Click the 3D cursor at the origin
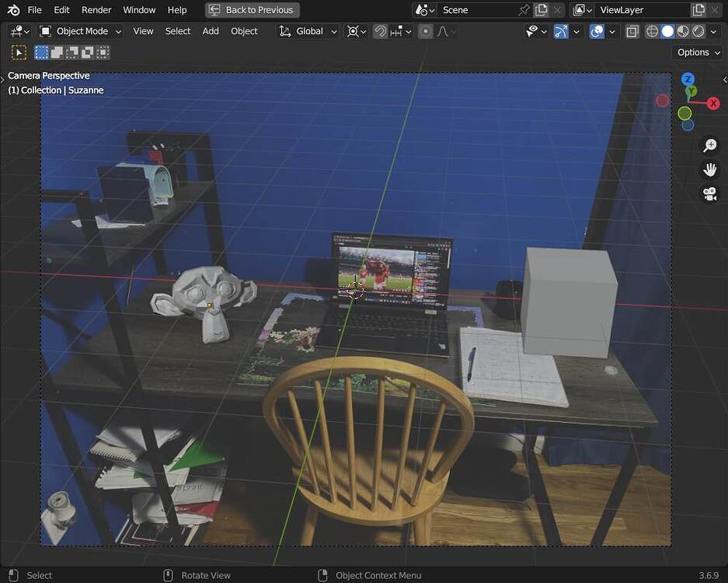The image size is (728, 583). click(x=355, y=291)
